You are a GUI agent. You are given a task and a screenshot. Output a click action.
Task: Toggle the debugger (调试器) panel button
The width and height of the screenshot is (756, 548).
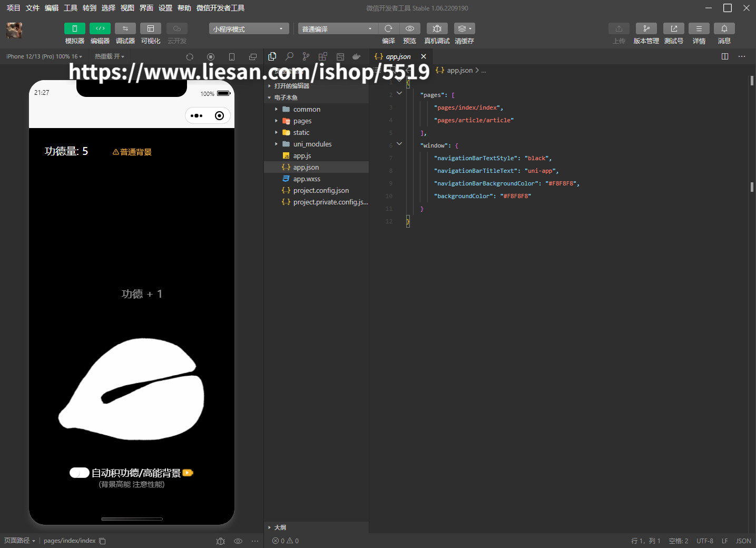coord(125,28)
